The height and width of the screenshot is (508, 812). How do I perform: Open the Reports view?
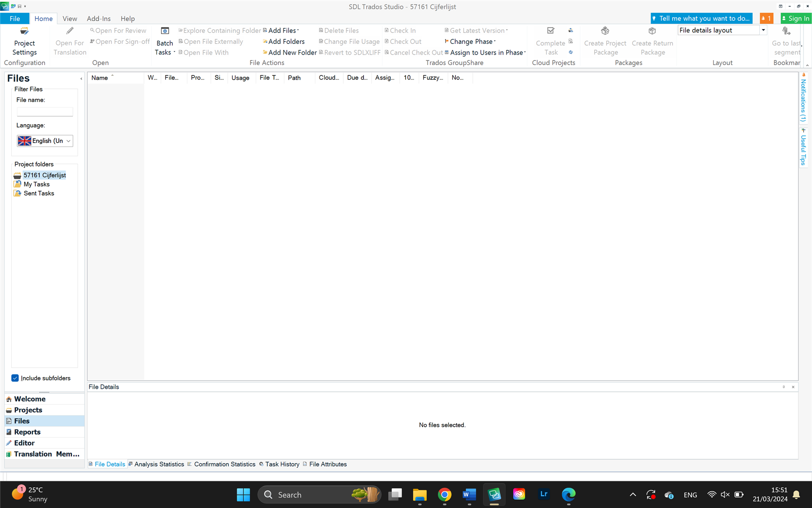click(44, 432)
